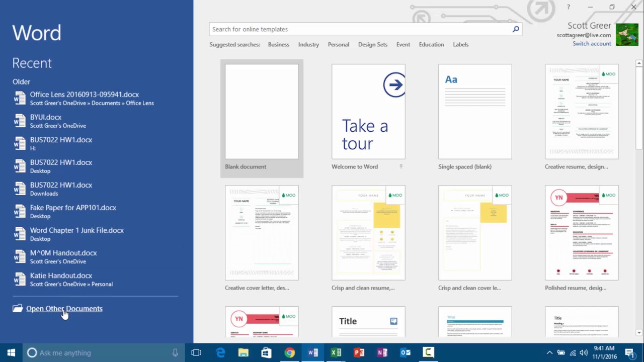Open the Take a tour template

click(x=368, y=112)
